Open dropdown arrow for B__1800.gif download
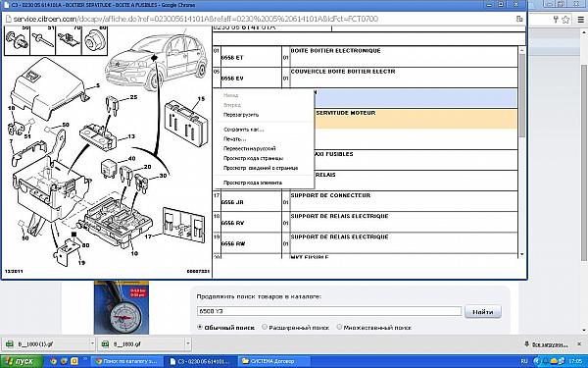Viewport: 588px width, 368px height. pyautogui.click(x=188, y=344)
